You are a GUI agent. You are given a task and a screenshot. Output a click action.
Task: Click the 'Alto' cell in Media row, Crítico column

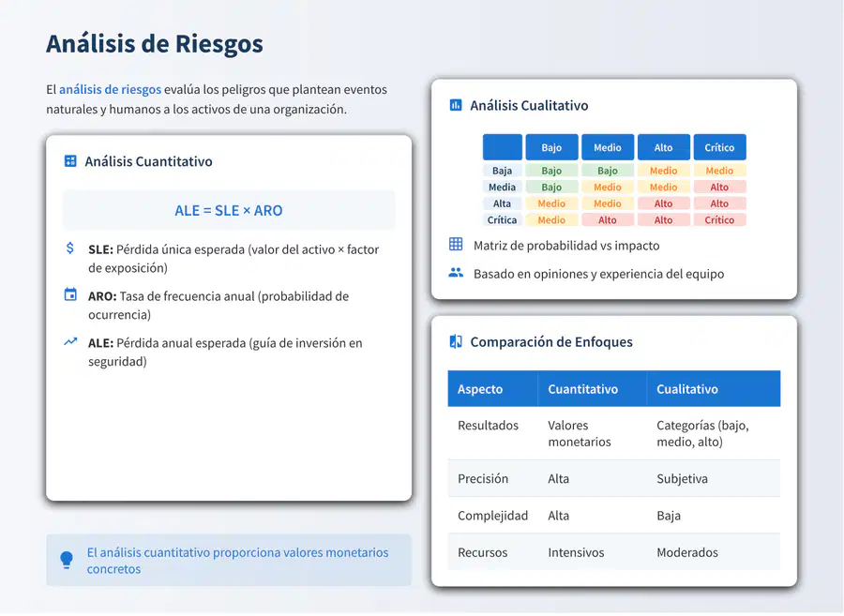pyautogui.click(x=719, y=188)
